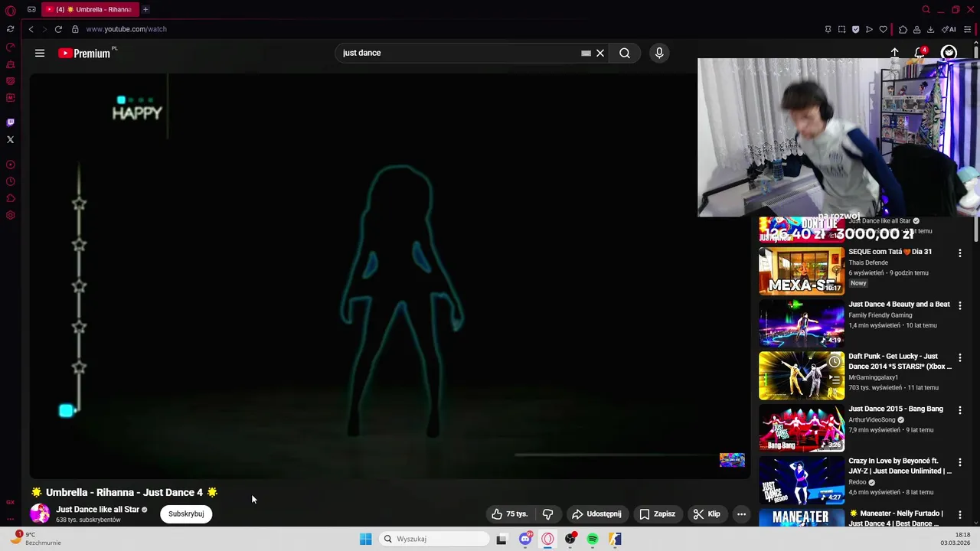
Task: Open options for Bang Bang video
Action: [x=959, y=410]
